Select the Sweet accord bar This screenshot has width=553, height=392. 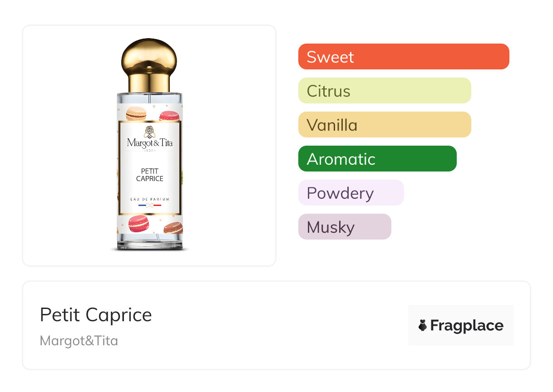403,57
